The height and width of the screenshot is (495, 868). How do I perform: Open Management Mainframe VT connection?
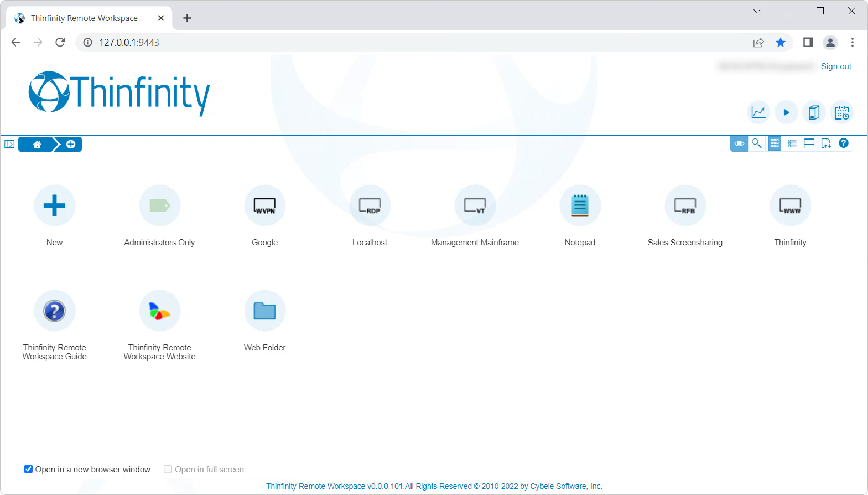[475, 205]
